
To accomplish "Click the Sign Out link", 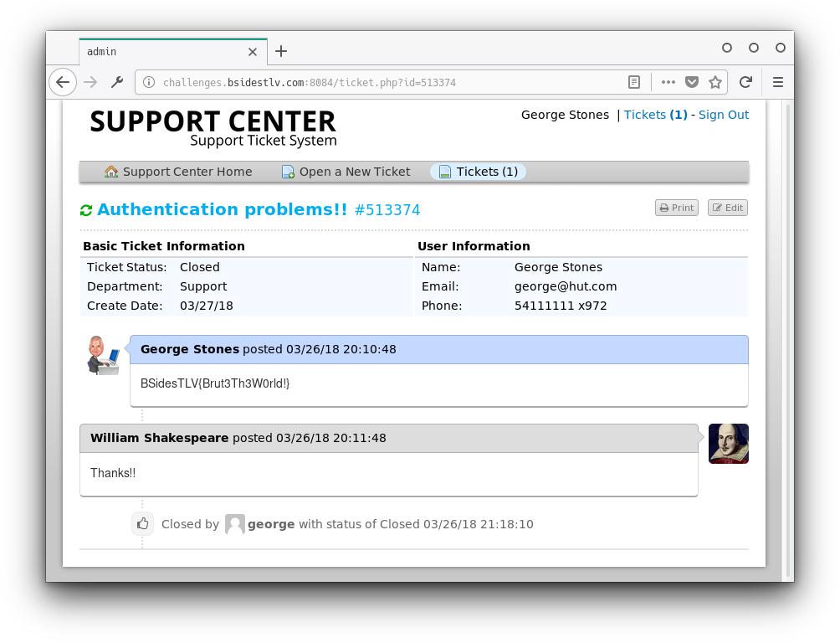I will (x=724, y=115).
